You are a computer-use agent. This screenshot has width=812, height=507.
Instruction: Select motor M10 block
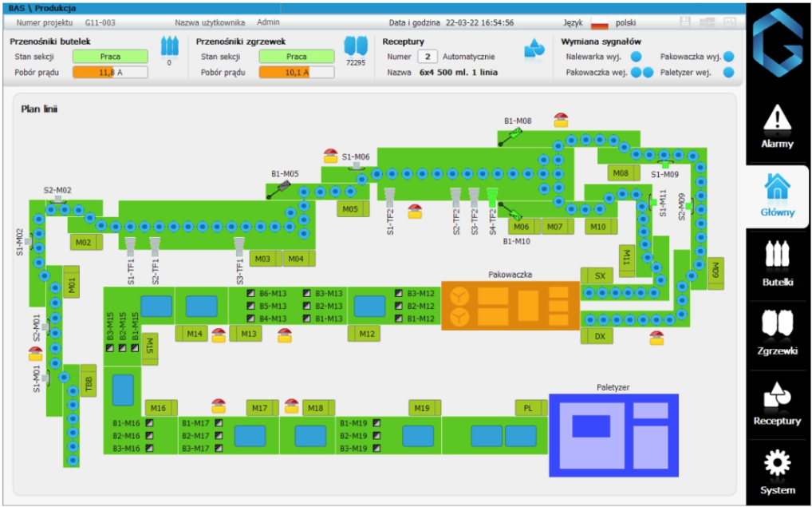point(601,227)
